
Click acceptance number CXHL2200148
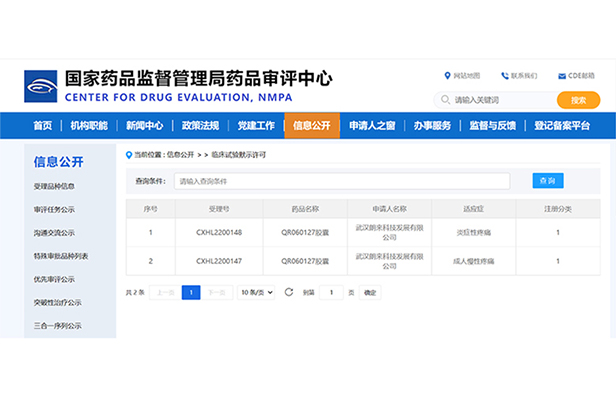[x=219, y=233]
